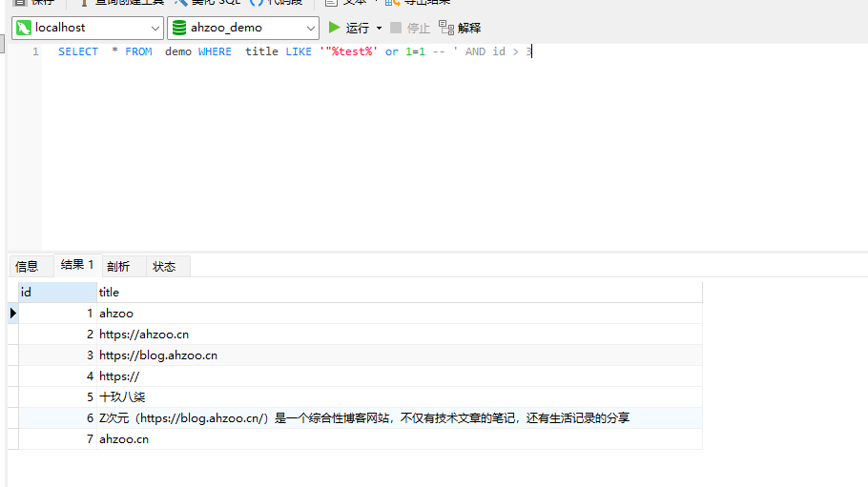Expand the localhost connection dropdown
The height and width of the screenshot is (487, 868).
point(155,29)
